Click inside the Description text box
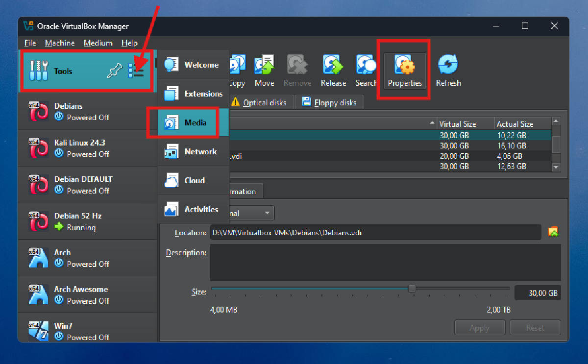 pyautogui.click(x=386, y=263)
